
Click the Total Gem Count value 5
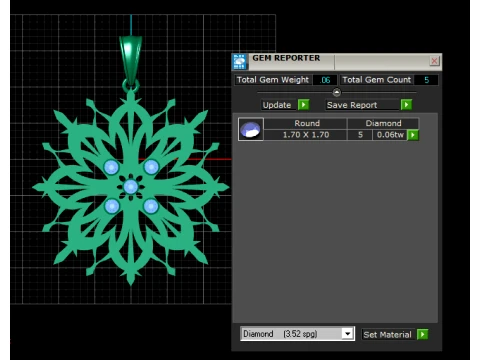click(x=426, y=80)
